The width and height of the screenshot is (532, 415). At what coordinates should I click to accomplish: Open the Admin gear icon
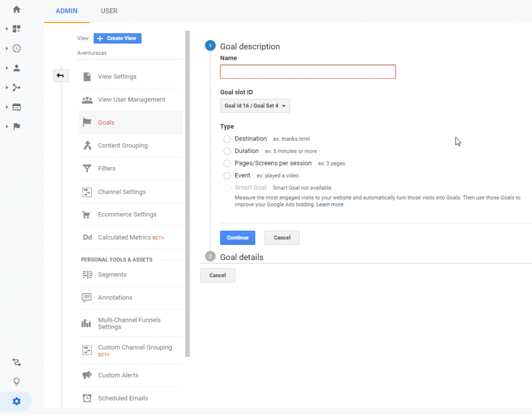click(x=16, y=401)
